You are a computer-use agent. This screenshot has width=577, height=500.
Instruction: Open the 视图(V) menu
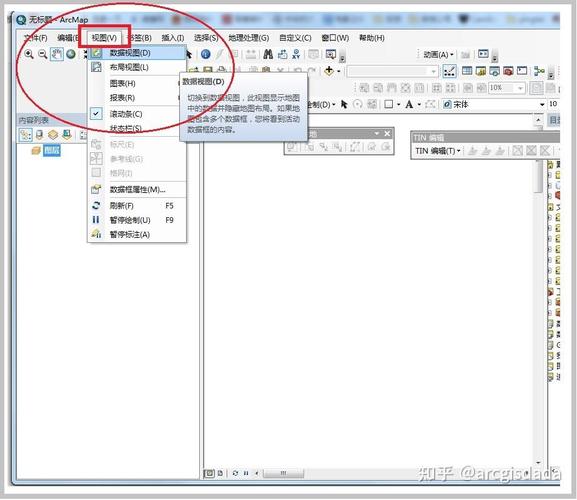tap(104, 38)
